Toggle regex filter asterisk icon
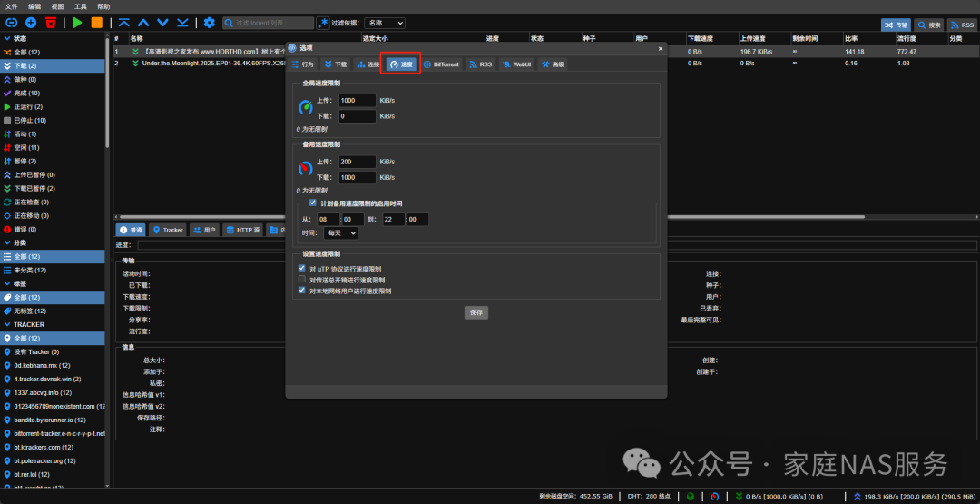The width and height of the screenshot is (980, 504). coord(323,23)
